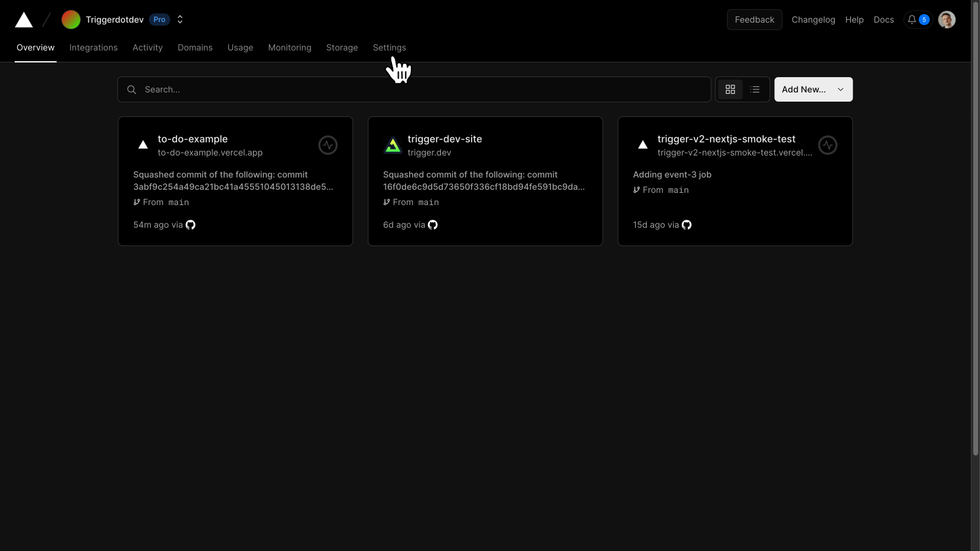Go to the Domains tab
This screenshot has height=551, width=980.
pyautogui.click(x=195, y=48)
